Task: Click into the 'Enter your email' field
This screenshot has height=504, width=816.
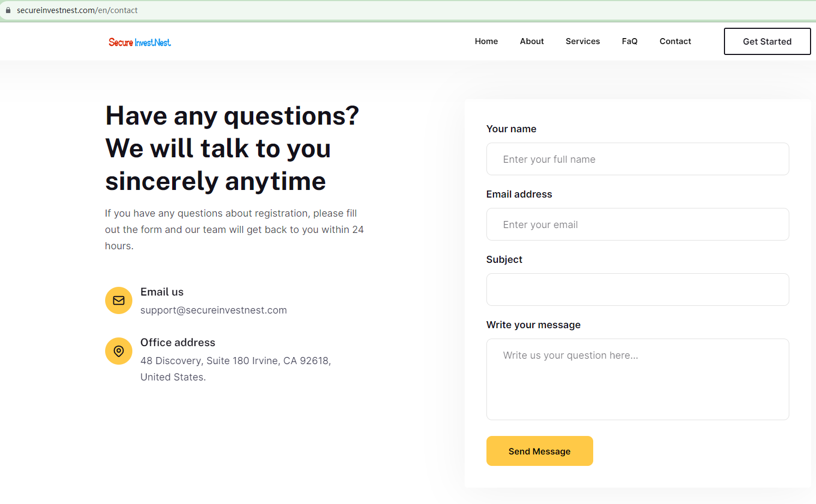Action: point(637,224)
